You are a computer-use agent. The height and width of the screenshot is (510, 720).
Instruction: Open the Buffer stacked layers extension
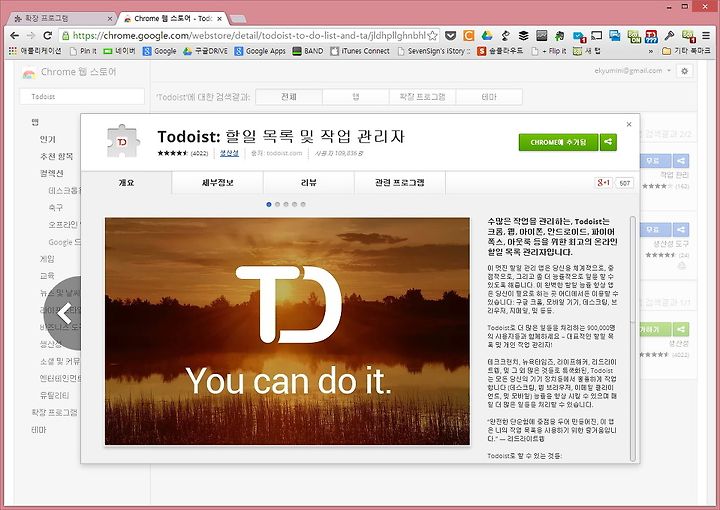point(523,35)
